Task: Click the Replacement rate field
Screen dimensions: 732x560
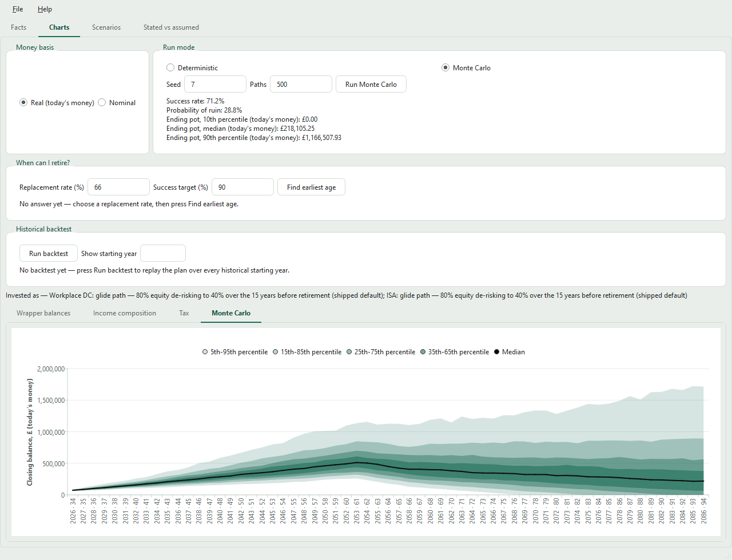Action: click(x=118, y=187)
